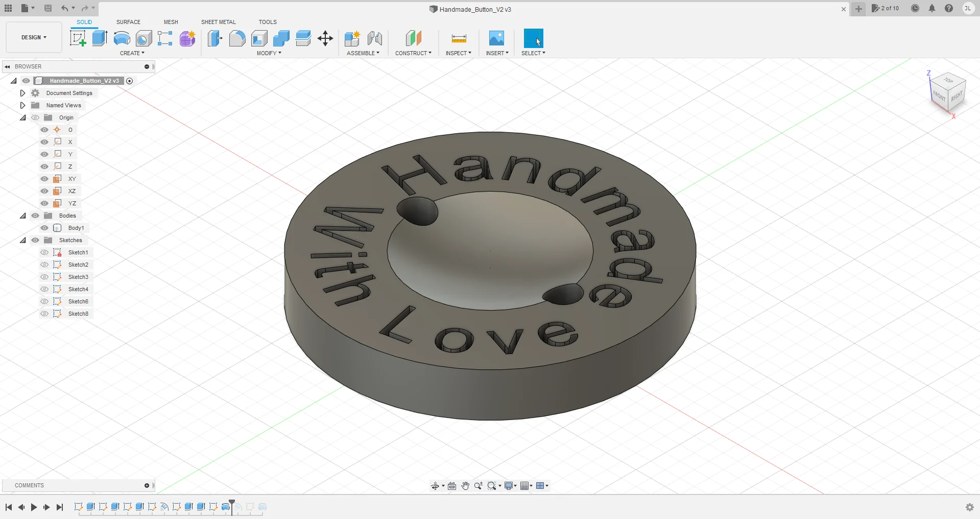Select the Press Pull tool icon
Viewport: 980px width, 519px height.
pos(215,38)
